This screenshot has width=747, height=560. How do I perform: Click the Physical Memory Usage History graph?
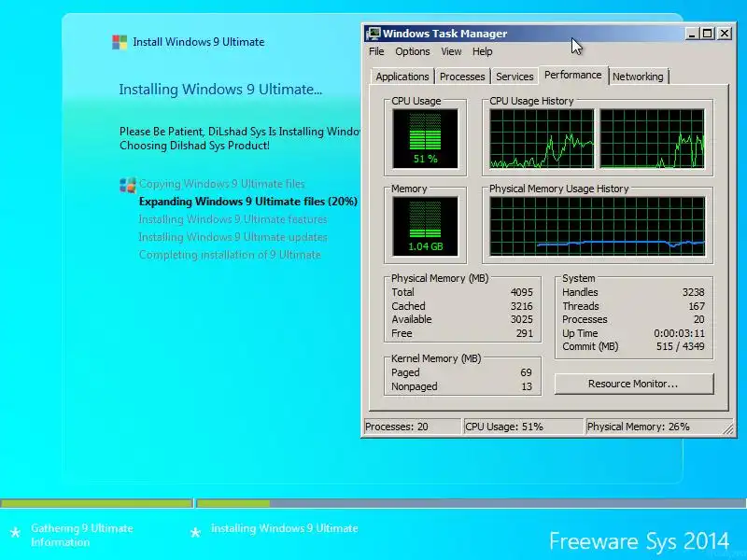pos(597,226)
